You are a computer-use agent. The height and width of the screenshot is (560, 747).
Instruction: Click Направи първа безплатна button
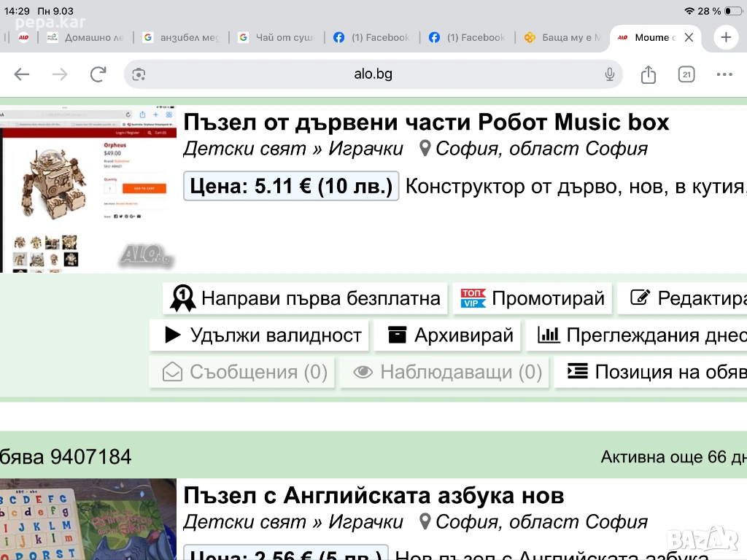[306, 298]
